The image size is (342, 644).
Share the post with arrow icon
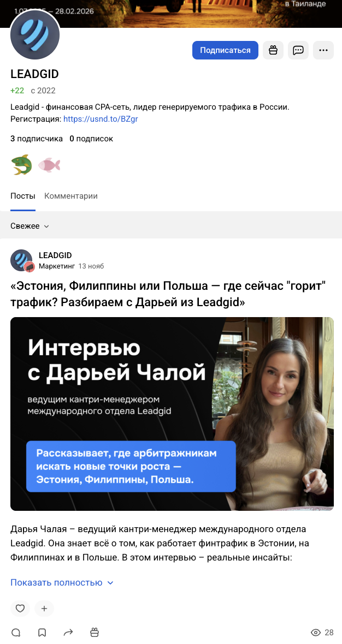click(x=68, y=633)
